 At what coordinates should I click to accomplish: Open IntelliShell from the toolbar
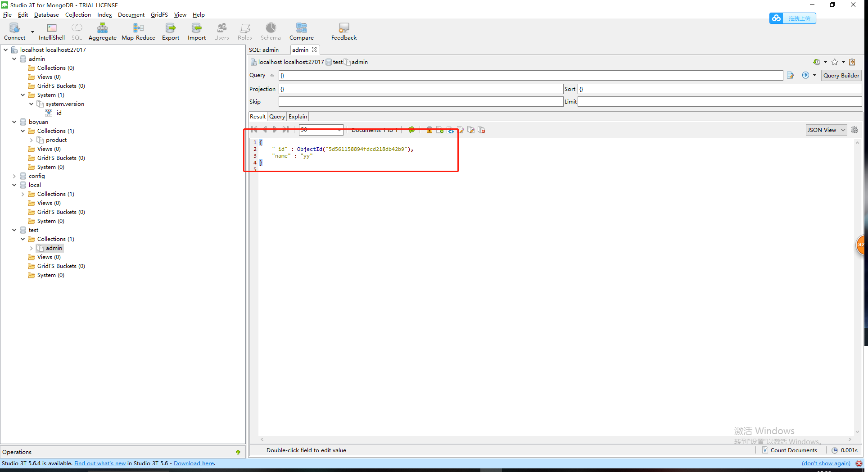(51, 32)
